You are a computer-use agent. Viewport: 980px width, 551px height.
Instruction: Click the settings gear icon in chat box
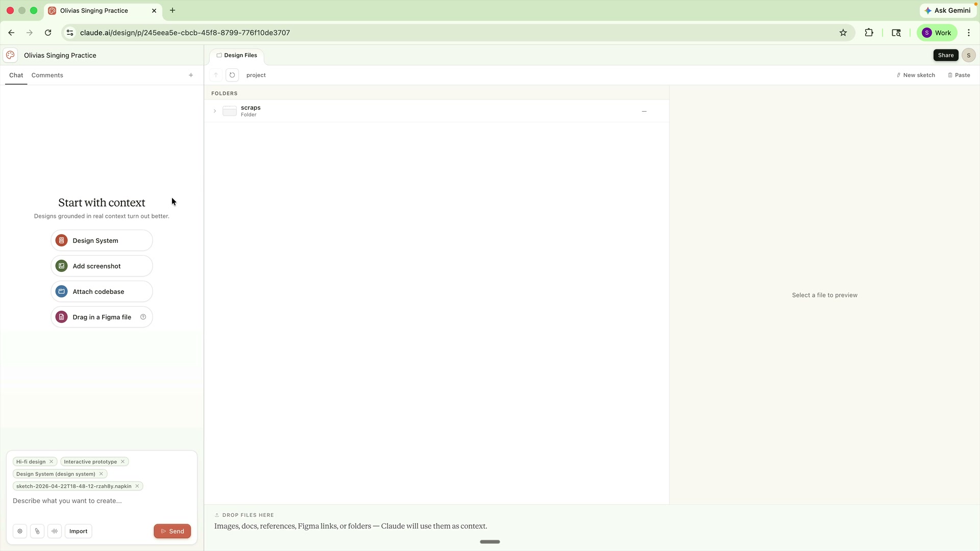(20, 531)
